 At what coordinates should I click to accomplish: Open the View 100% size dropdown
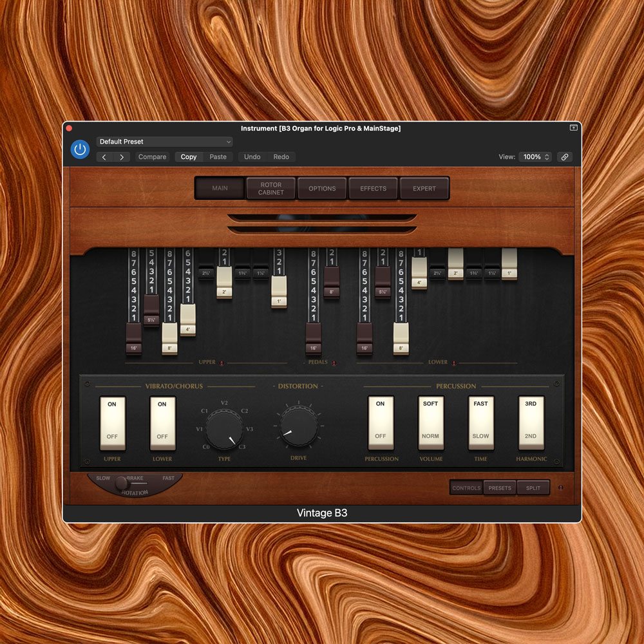pos(535,157)
